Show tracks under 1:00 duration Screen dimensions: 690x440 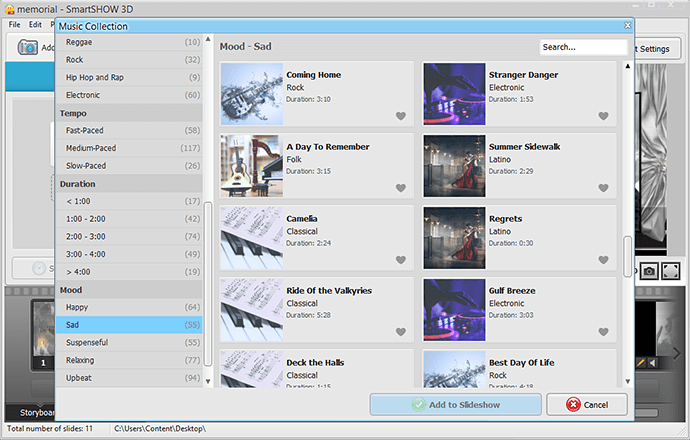pyautogui.click(x=129, y=201)
